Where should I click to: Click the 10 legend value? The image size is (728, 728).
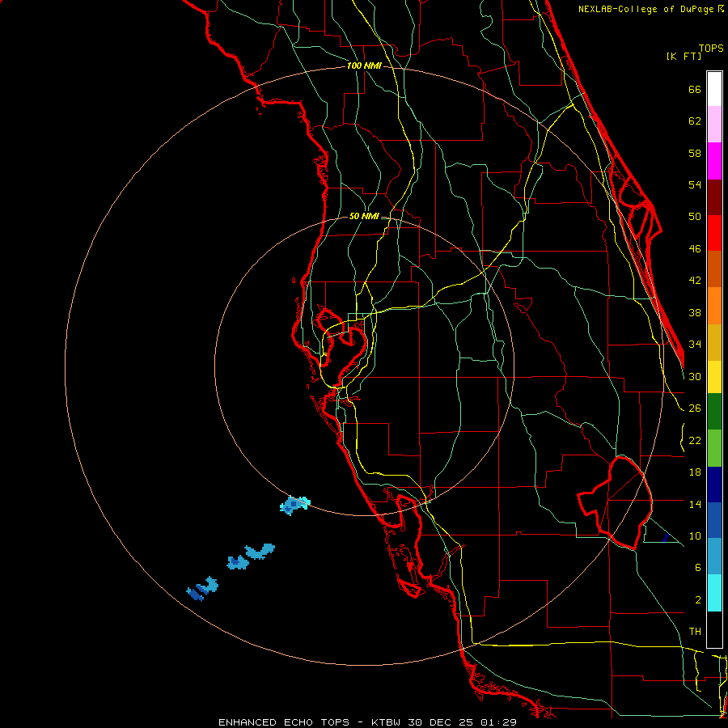tap(695, 535)
